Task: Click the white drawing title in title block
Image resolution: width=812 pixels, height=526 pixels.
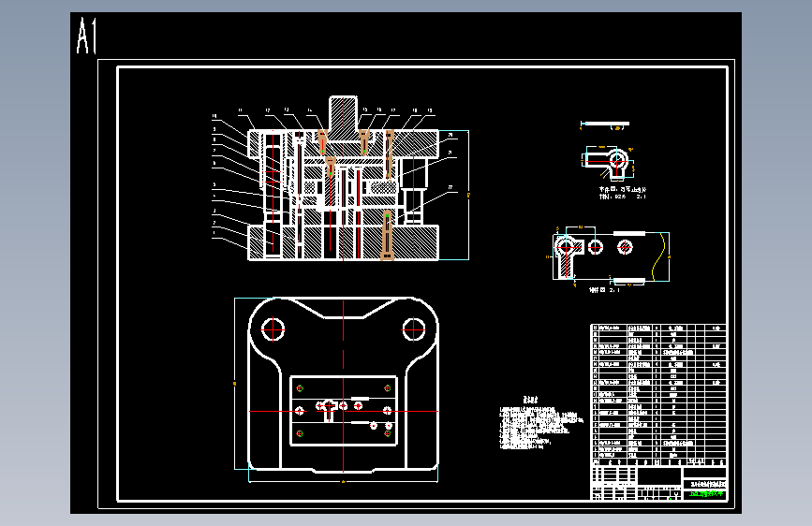Action: pyautogui.click(x=707, y=484)
